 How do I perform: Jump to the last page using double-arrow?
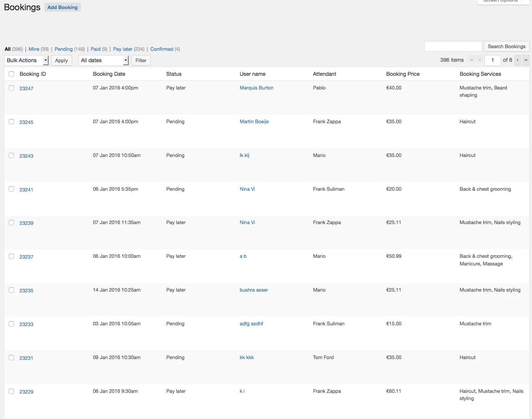click(526, 60)
